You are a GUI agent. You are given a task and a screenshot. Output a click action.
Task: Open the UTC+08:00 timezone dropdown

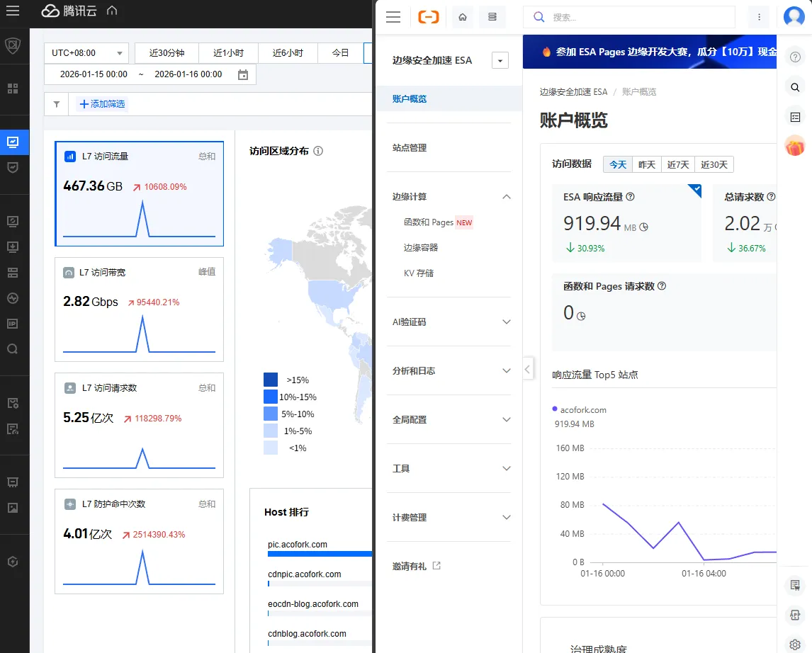(x=86, y=52)
